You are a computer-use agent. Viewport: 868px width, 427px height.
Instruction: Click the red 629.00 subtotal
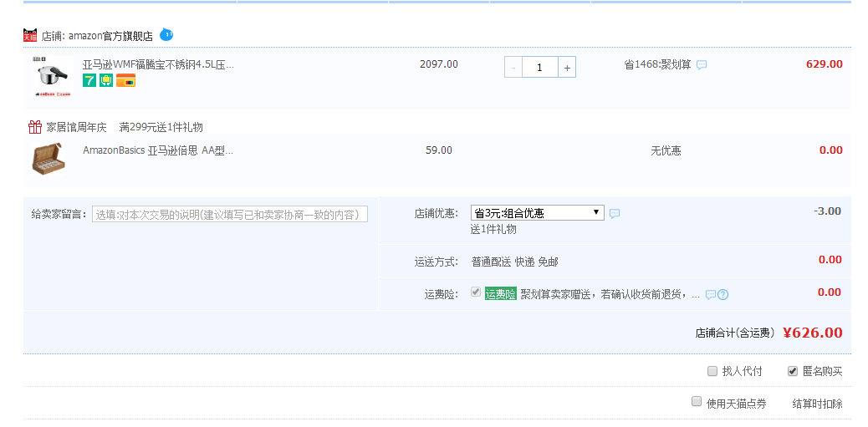825,64
